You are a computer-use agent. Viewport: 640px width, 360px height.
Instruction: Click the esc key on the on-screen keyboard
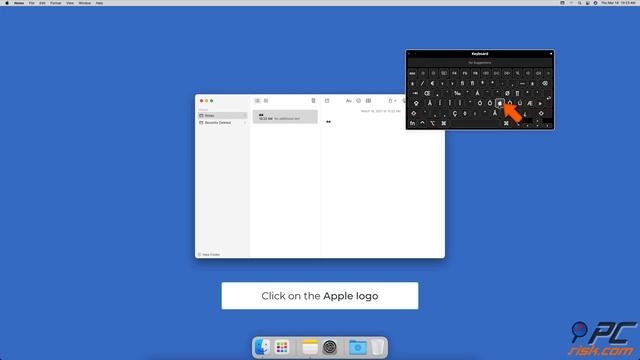pos(412,73)
